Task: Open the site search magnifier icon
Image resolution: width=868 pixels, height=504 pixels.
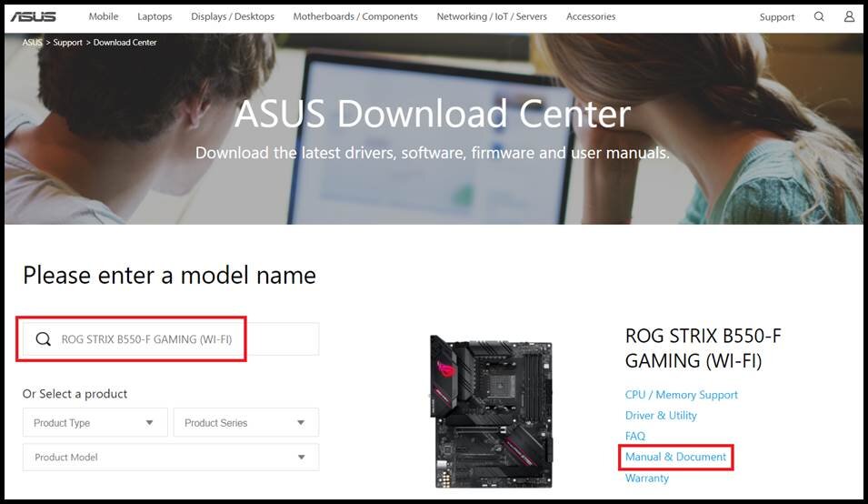Action: (x=819, y=16)
